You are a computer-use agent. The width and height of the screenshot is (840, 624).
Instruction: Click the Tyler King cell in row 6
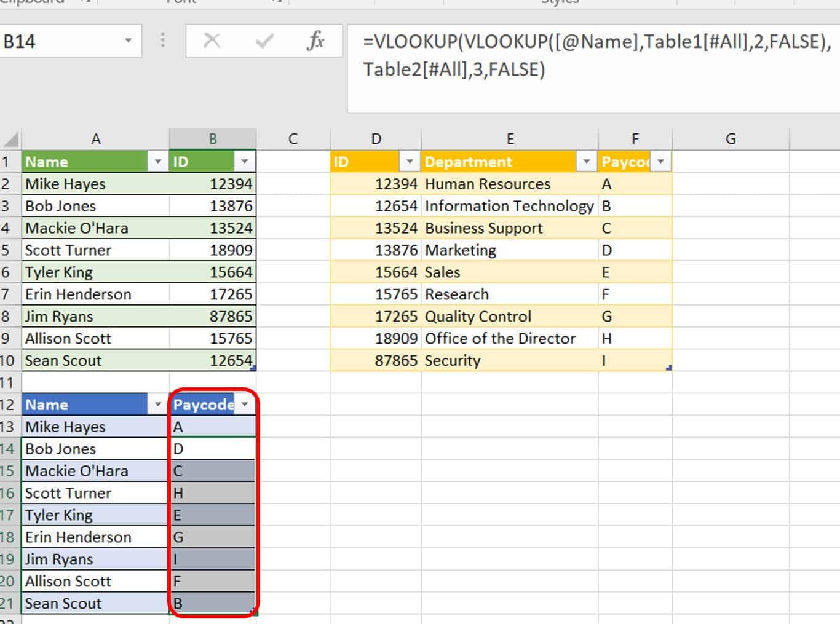(x=96, y=272)
